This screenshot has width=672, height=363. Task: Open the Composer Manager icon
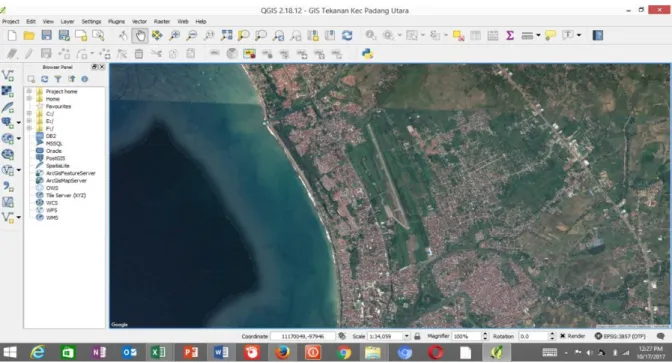[98, 36]
